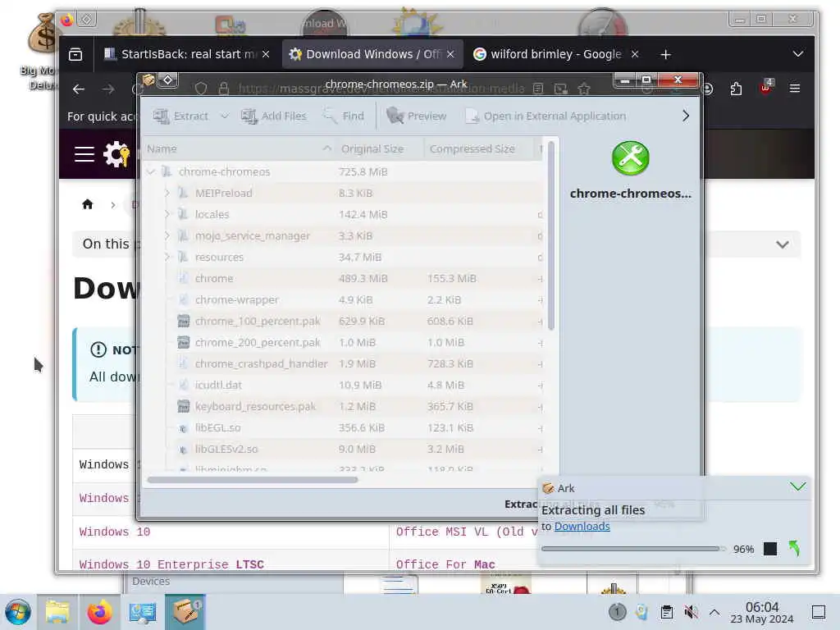Image resolution: width=840 pixels, height=630 pixels.
Task: Click Firefox icon in taskbar
Action: [x=99, y=612]
